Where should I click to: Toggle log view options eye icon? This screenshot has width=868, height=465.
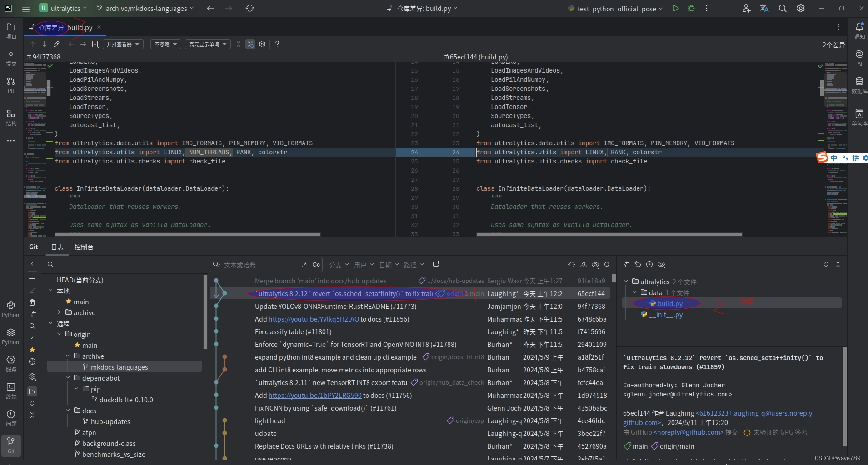[x=595, y=265]
